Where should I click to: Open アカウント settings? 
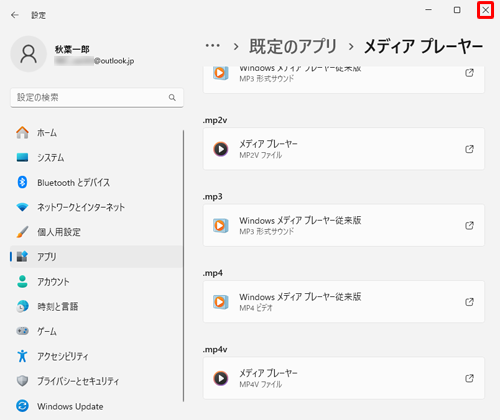click(x=96, y=282)
